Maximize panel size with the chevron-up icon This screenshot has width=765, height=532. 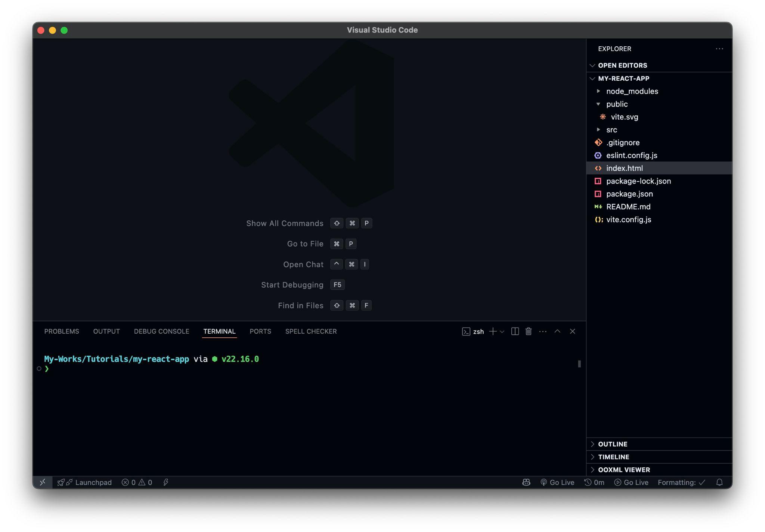click(x=557, y=331)
